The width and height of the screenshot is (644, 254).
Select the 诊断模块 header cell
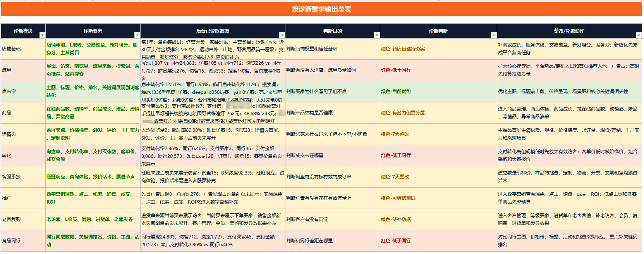tap(23, 31)
